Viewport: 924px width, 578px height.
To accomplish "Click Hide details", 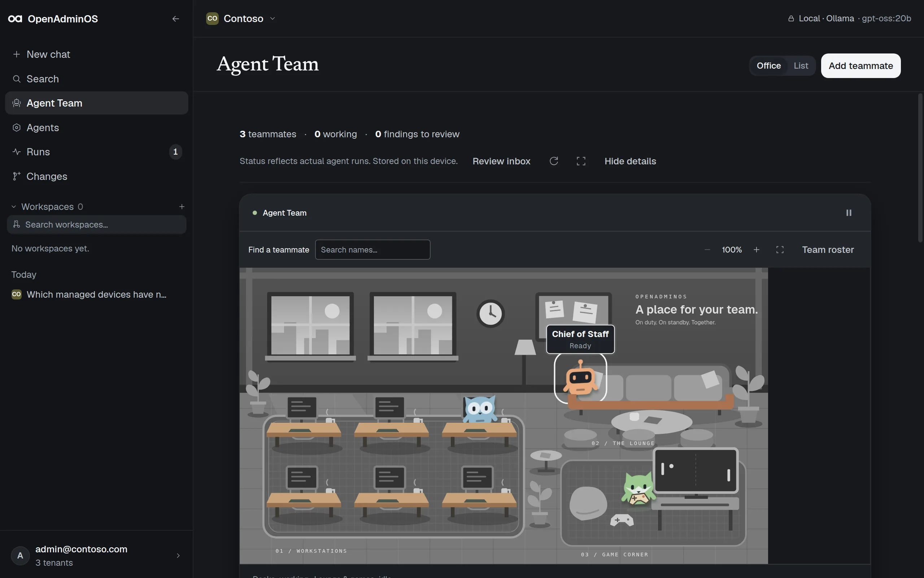I will 630,161.
